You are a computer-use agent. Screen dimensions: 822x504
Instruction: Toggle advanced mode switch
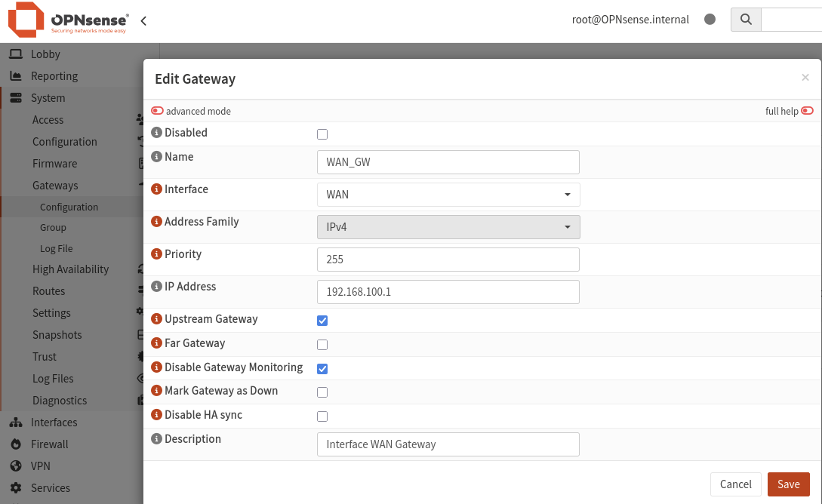point(157,111)
